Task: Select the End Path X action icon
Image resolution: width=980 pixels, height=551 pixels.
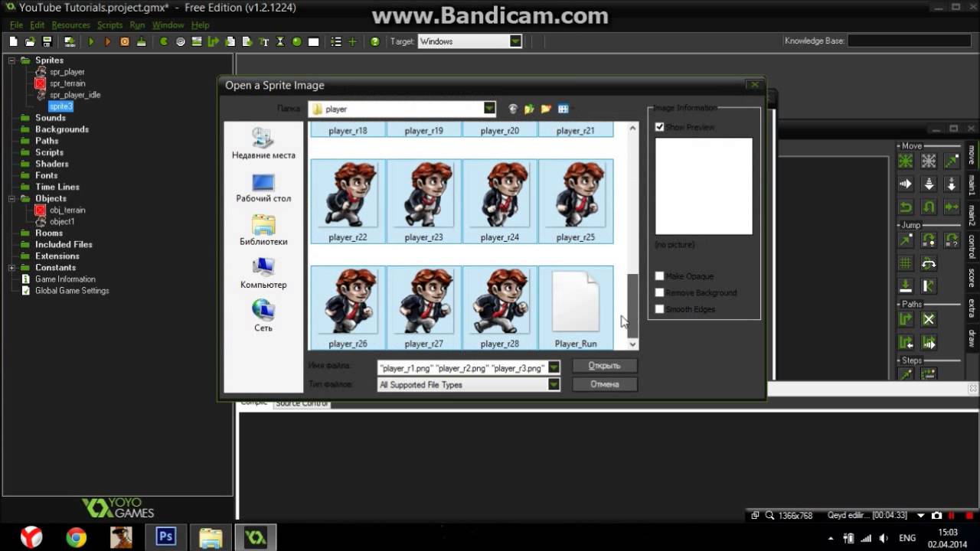Action: pos(929,319)
